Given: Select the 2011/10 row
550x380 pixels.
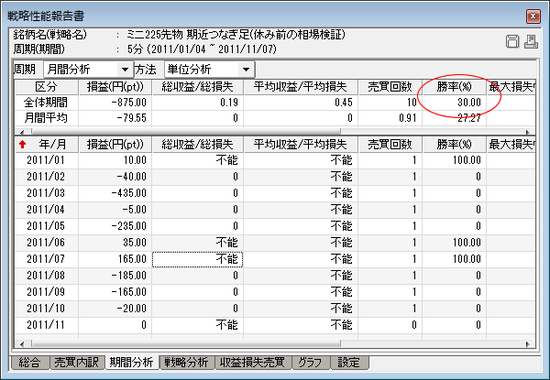Looking at the screenshot, I should 275,308.
